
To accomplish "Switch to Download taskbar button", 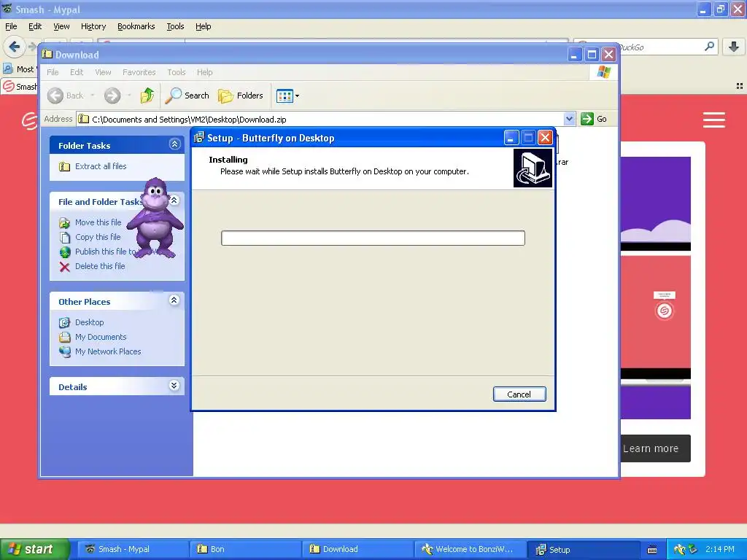I will coord(357,550).
